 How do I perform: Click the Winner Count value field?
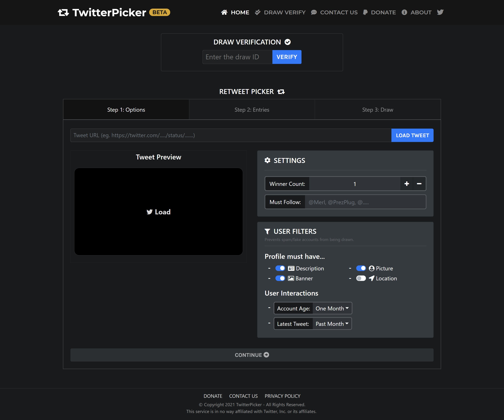[x=355, y=184]
